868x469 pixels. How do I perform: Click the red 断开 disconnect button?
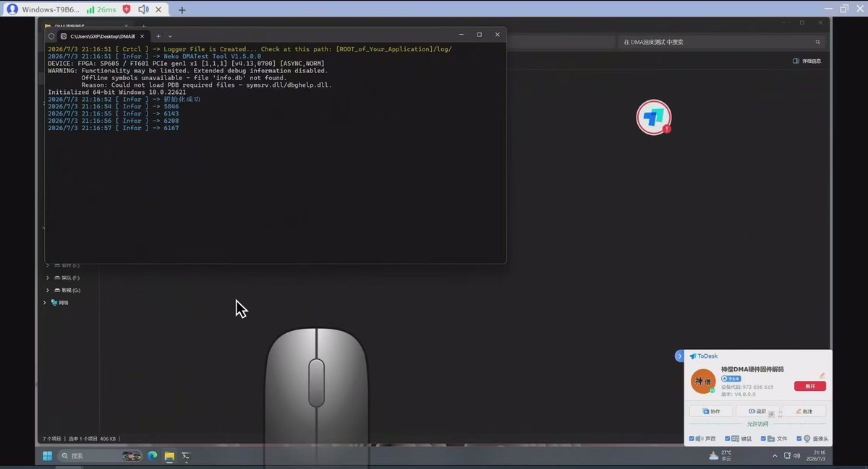tap(809, 386)
